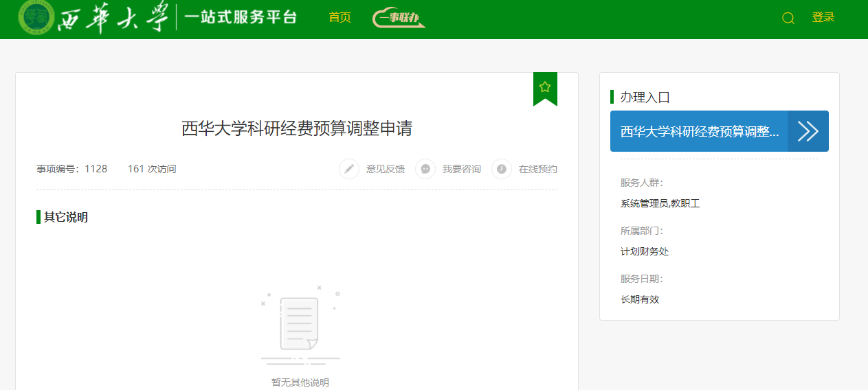Click the 其它说明 section heading
The height and width of the screenshot is (390, 868).
pos(65,217)
